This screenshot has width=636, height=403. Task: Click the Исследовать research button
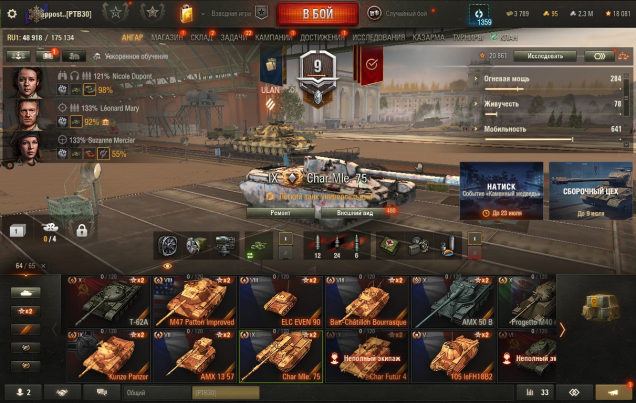click(545, 56)
